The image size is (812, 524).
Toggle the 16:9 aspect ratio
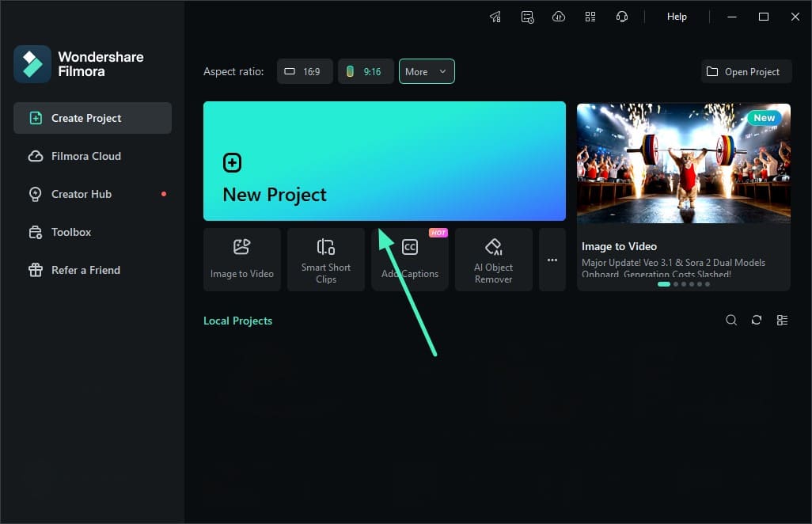(304, 71)
